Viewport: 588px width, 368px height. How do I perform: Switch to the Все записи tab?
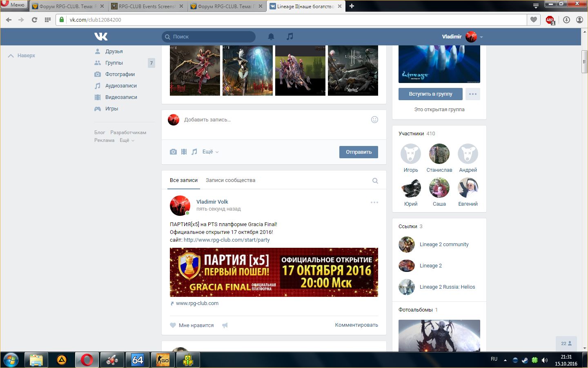coord(184,180)
